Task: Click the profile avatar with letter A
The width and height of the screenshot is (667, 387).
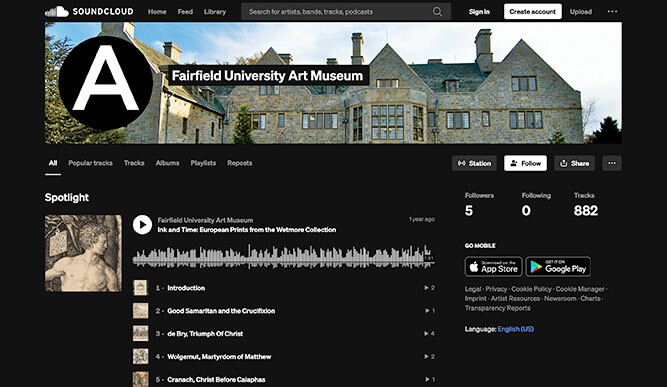Action: point(105,83)
